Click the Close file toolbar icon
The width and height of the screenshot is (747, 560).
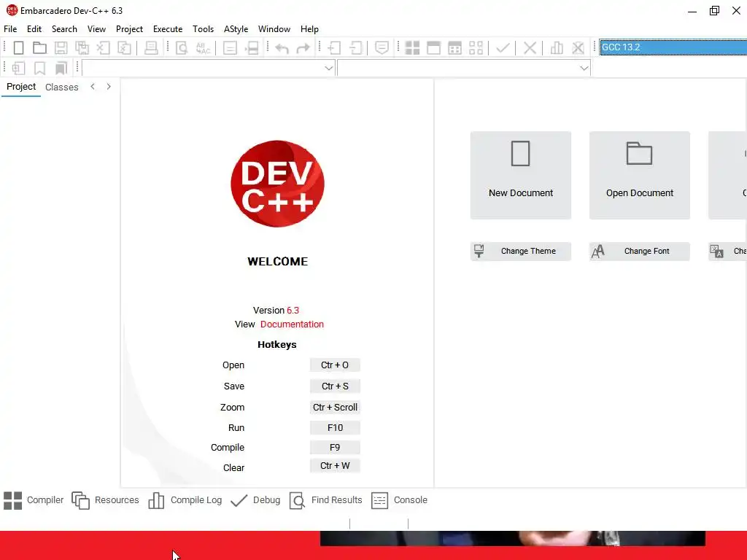tap(103, 47)
